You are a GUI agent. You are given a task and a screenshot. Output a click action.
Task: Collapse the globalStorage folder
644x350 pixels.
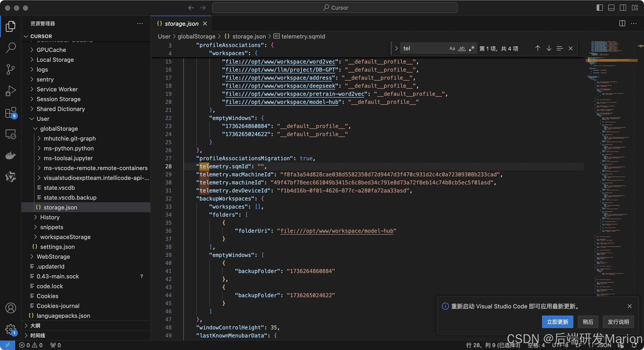coord(59,129)
